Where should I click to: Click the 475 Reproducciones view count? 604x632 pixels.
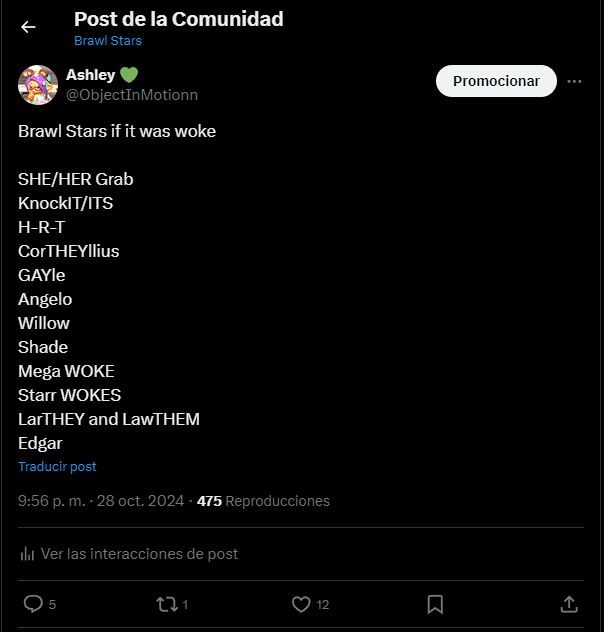click(263, 501)
